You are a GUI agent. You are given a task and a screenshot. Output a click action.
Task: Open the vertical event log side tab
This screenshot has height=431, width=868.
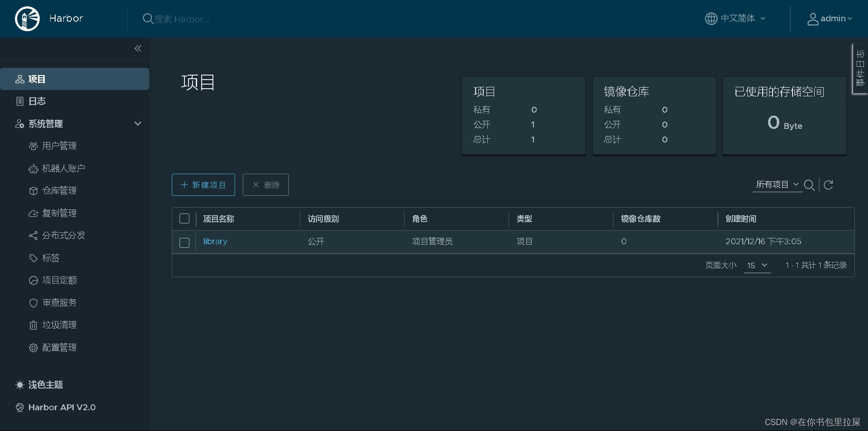[860, 69]
